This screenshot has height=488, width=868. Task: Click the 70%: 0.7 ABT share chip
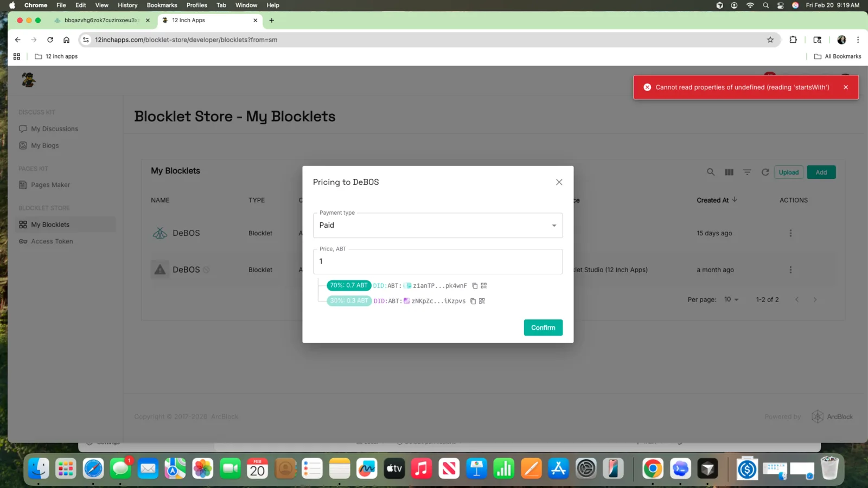[x=349, y=285]
